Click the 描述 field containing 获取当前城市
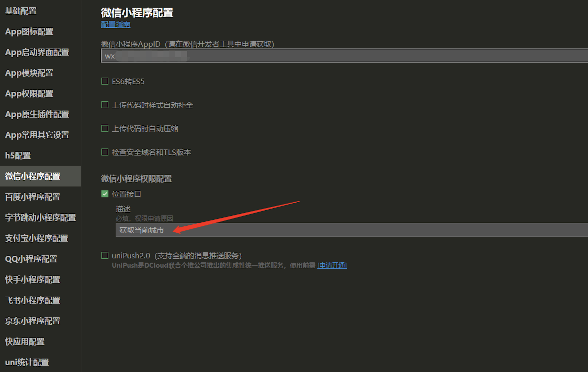This screenshot has width=588, height=372. [352, 230]
